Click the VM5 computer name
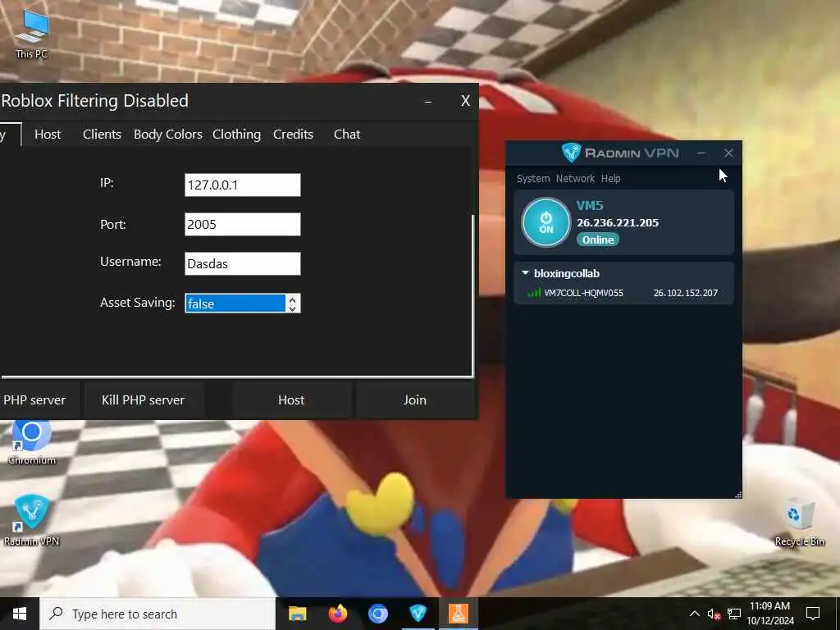 [x=590, y=205]
